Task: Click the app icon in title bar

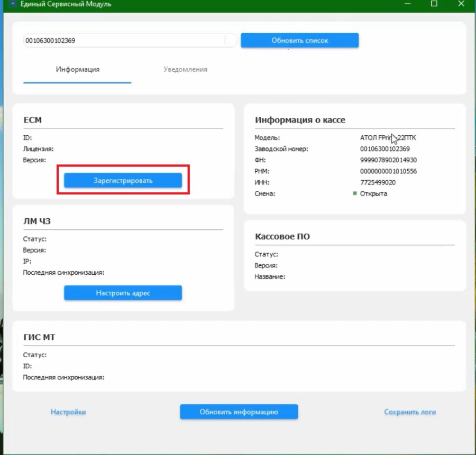Action: pyautogui.click(x=13, y=5)
